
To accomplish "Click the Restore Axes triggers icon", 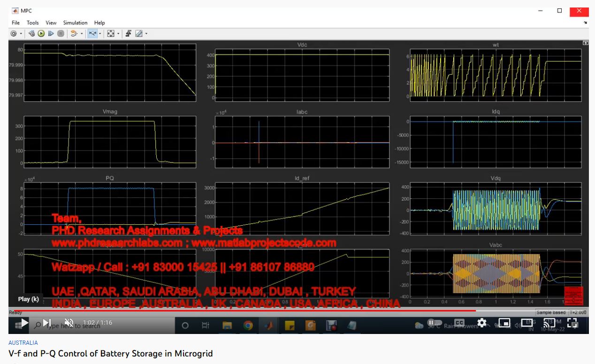I will [128, 34].
